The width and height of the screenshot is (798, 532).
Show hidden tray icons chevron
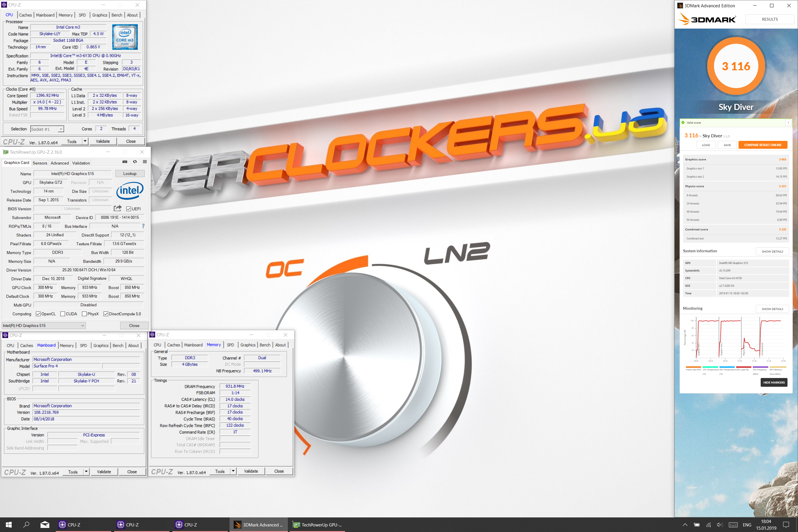click(685, 525)
